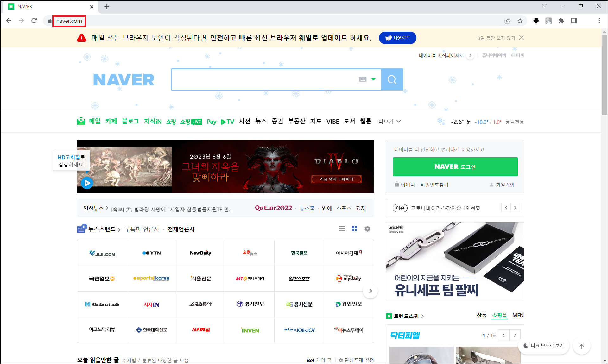608x364 pixels.
Task: Show next newsstand publishers page arrow
Action: pos(370,291)
